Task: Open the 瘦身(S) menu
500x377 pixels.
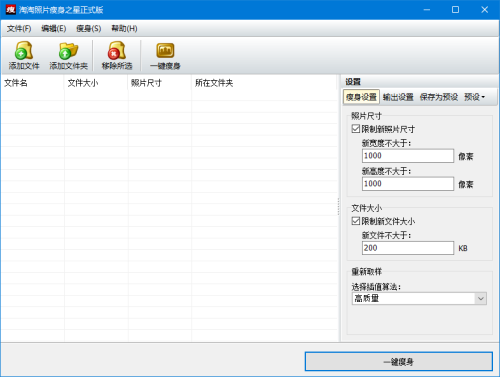Action: click(x=88, y=29)
